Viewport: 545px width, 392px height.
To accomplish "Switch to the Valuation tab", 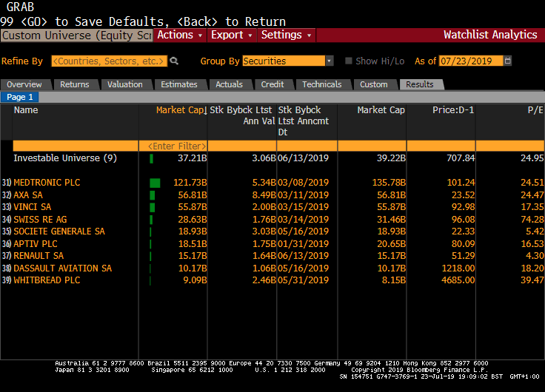I will 124,84.
